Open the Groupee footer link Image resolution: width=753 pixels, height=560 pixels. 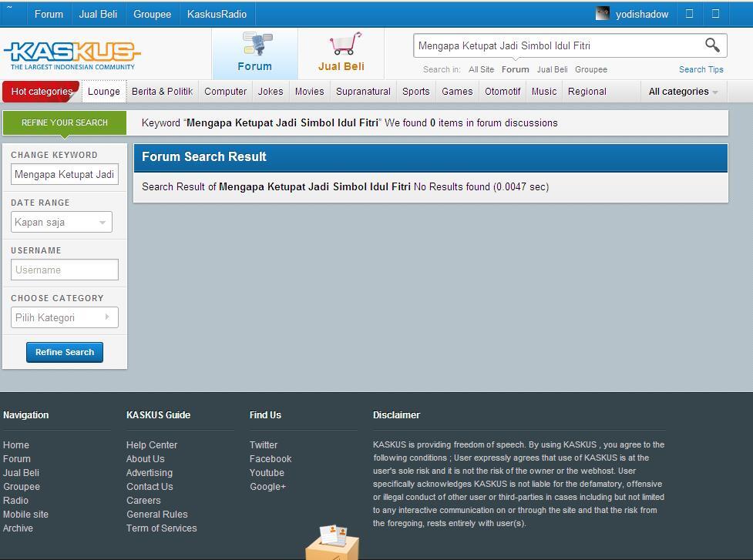[x=21, y=487]
